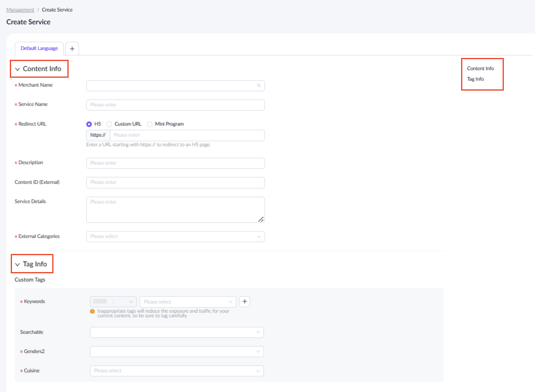Collapse the Tag Info section chevron
This screenshot has width=535, height=392.
click(17, 264)
